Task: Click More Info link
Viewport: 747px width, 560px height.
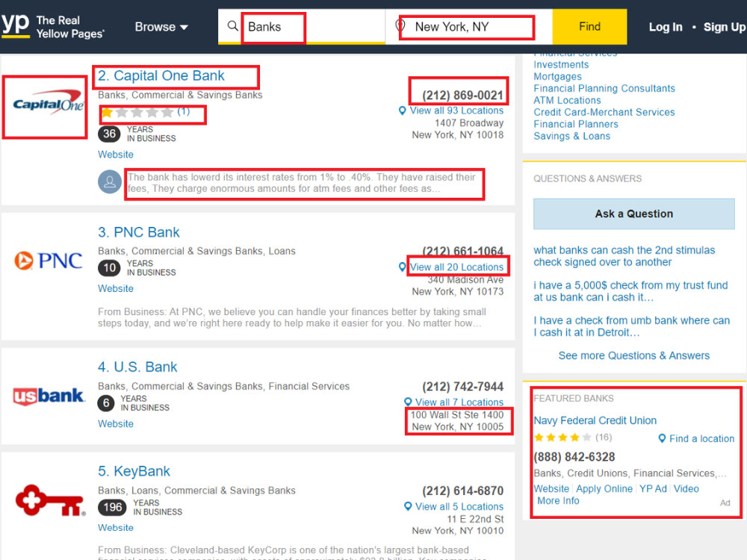Action: coord(558,500)
